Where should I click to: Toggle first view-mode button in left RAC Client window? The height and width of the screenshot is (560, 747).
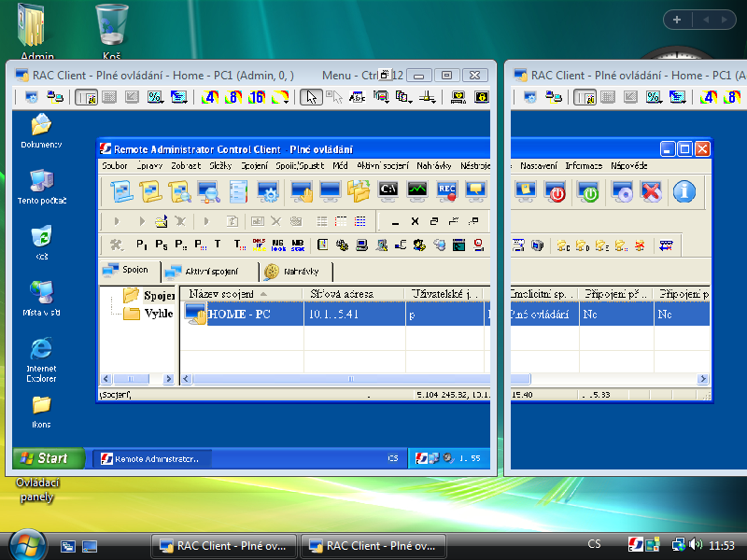point(86,98)
